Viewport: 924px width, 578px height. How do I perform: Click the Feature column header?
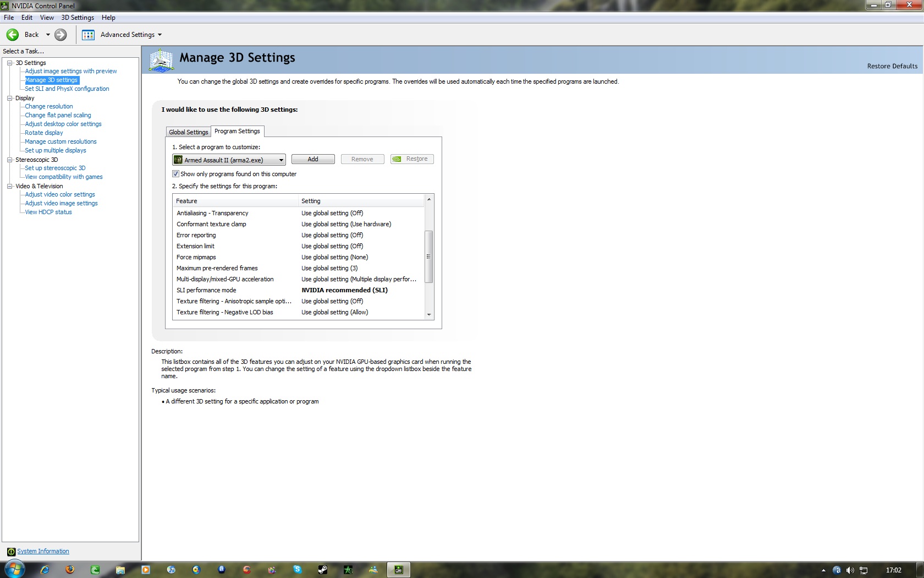(236, 201)
